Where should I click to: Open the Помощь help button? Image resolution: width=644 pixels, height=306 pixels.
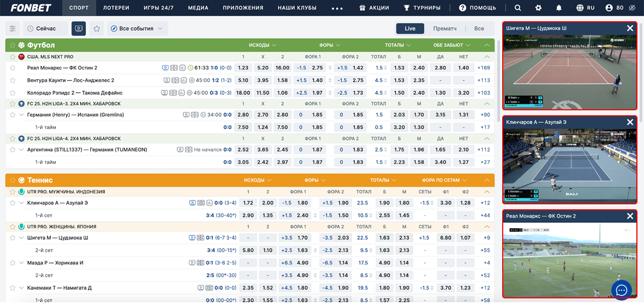(477, 8)
